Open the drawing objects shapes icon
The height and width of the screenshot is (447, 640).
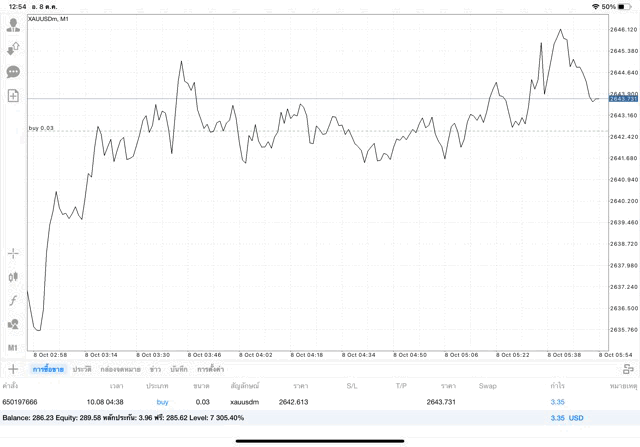click(13, 324)
